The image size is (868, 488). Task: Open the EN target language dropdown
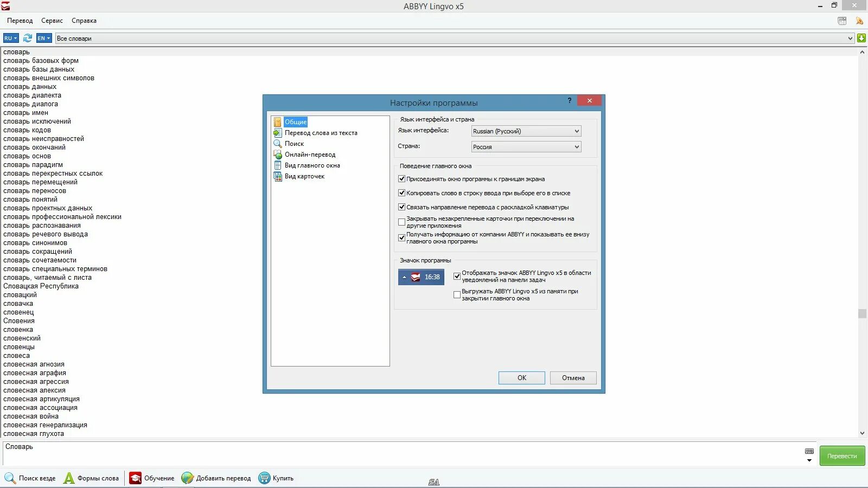[x=44, y=38]
